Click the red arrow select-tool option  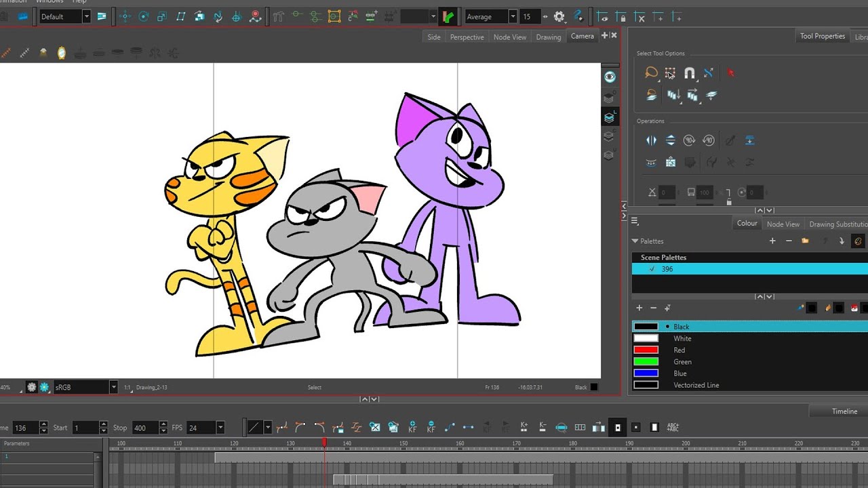[x=730, y=73]
